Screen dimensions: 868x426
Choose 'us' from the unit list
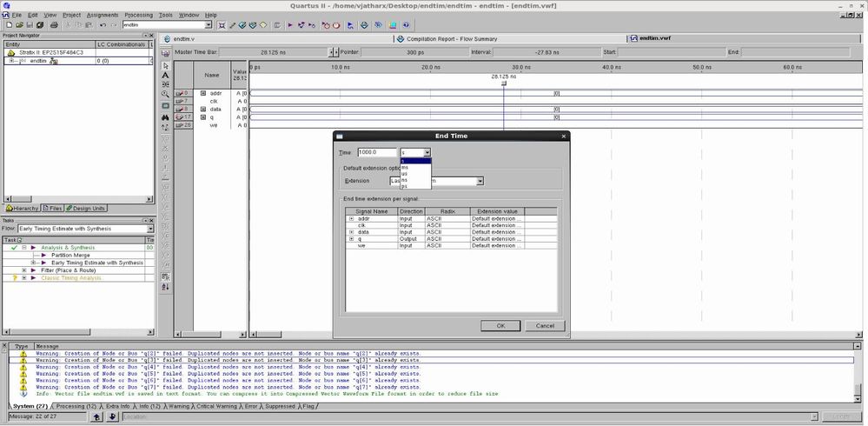click(x=415, y=173)
